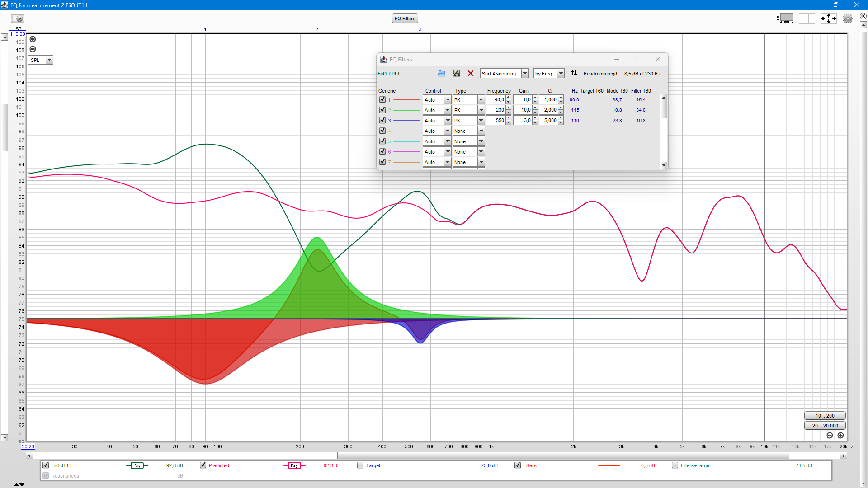Open filter 7 Type None dropdown

pyautogui.click(x=469, y=162)
